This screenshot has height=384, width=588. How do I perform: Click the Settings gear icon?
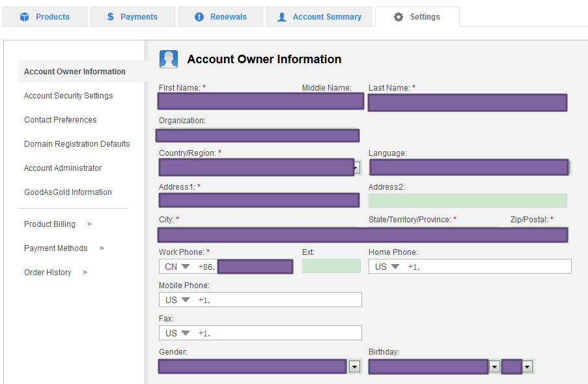399,17
